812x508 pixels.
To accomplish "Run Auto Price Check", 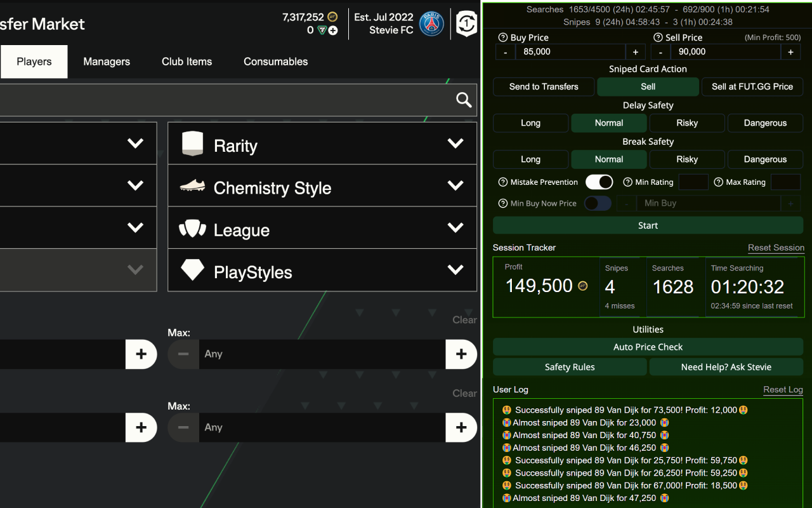I will coord(648,347).
